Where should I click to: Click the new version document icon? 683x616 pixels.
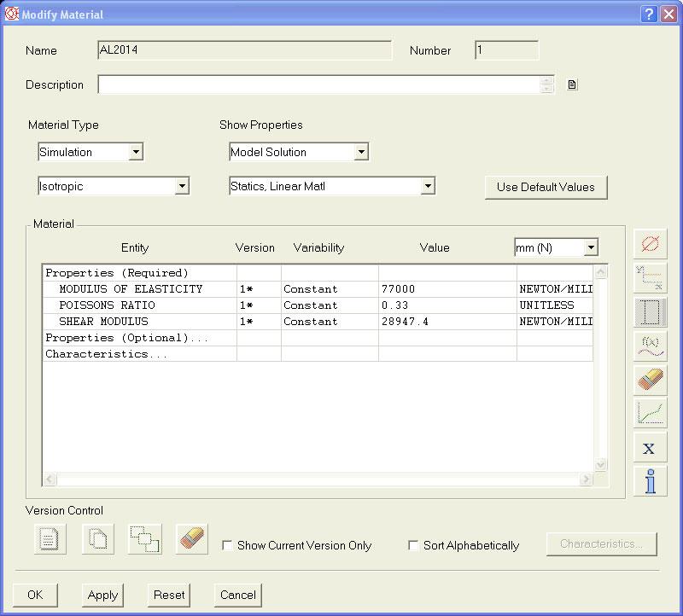50,539
